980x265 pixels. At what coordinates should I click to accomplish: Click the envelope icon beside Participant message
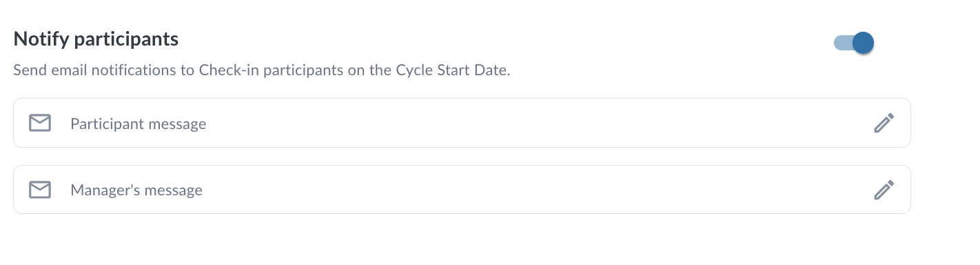pos(40,124)
